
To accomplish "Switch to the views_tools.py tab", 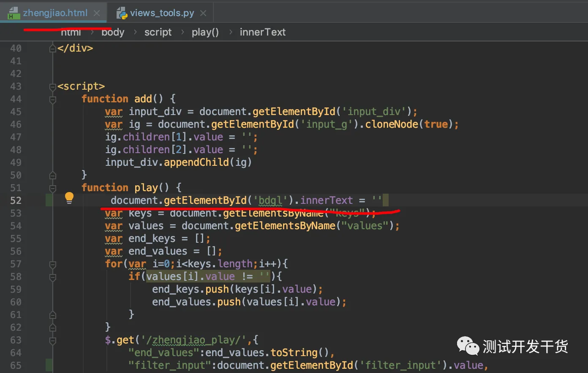I will 162,13.
